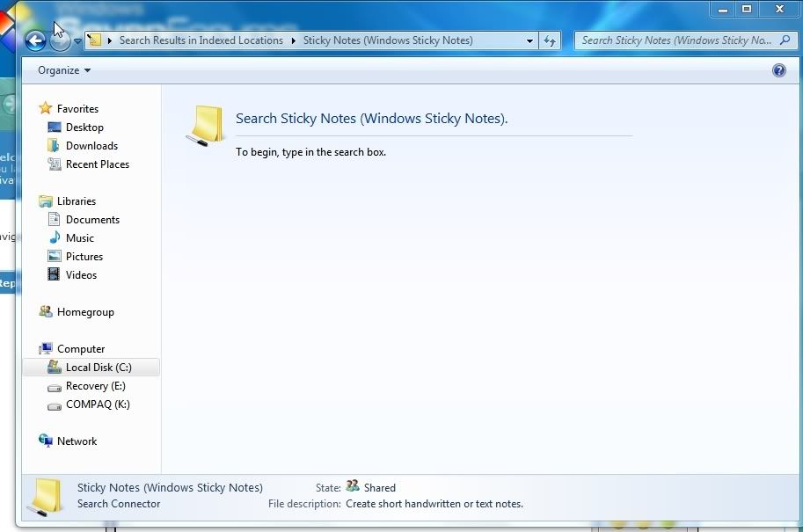Click the 'Shared' state value text

(x=379, y=487)
